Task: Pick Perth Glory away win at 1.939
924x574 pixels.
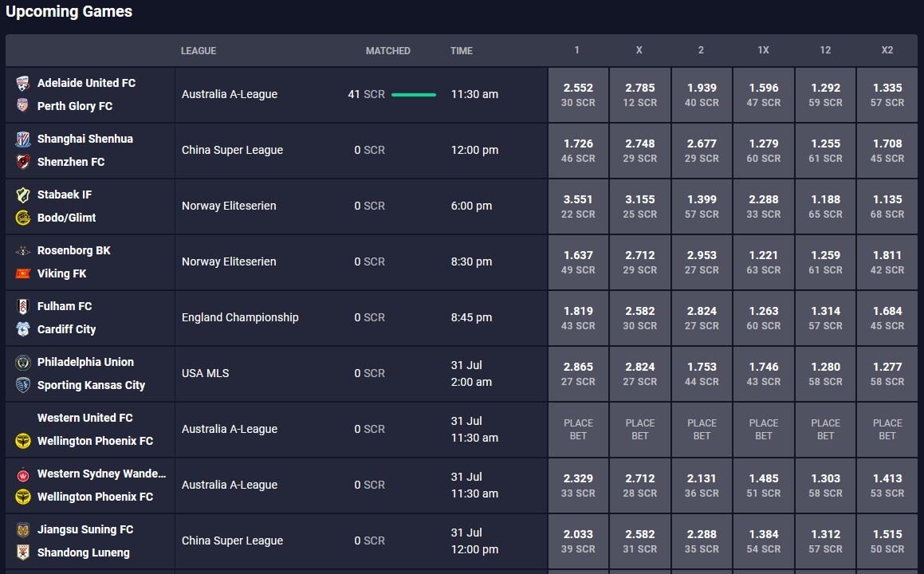Action: coord(702,95)
